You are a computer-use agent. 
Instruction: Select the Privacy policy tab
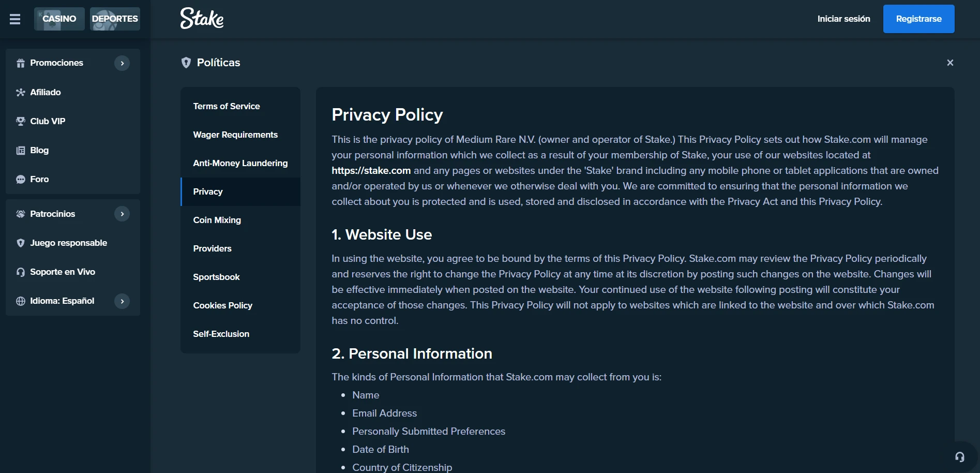coord(240,191)
